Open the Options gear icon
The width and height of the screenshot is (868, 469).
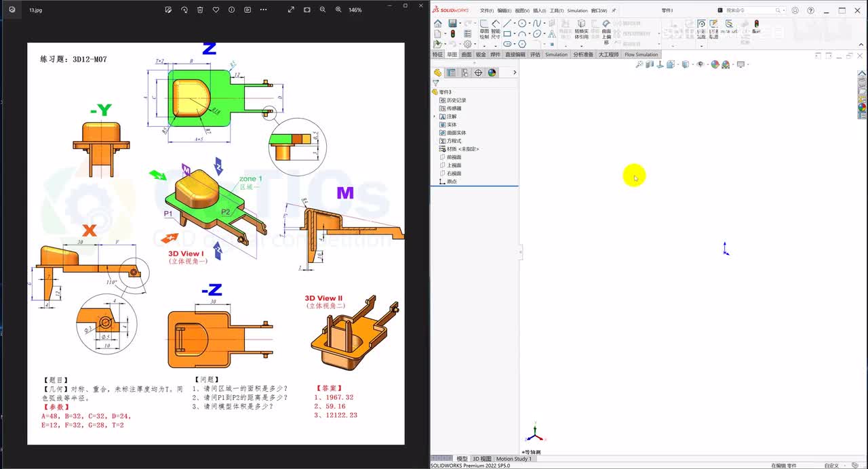[468, 44]
